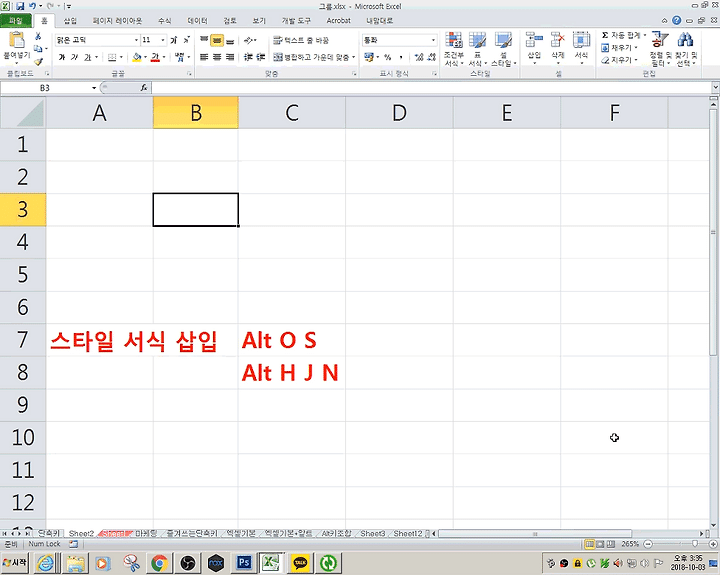This screenshot has width=720, height=575.
Task: Switch to the Data (데이터) tab
Action: (x=197, y=21)
